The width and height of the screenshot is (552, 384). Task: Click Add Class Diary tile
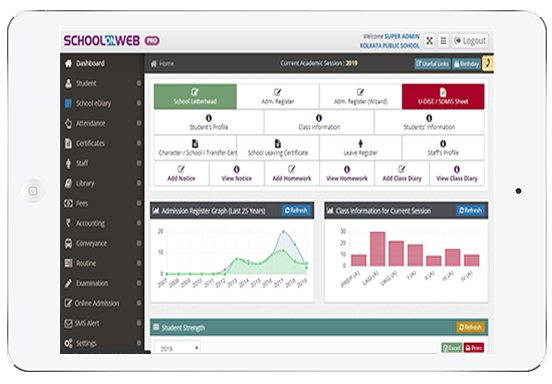point(402,174)
